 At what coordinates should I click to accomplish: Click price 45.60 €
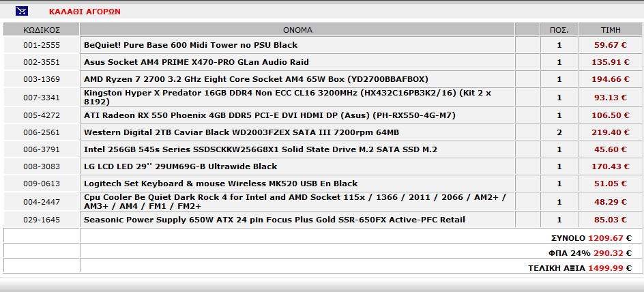point(611,150)
